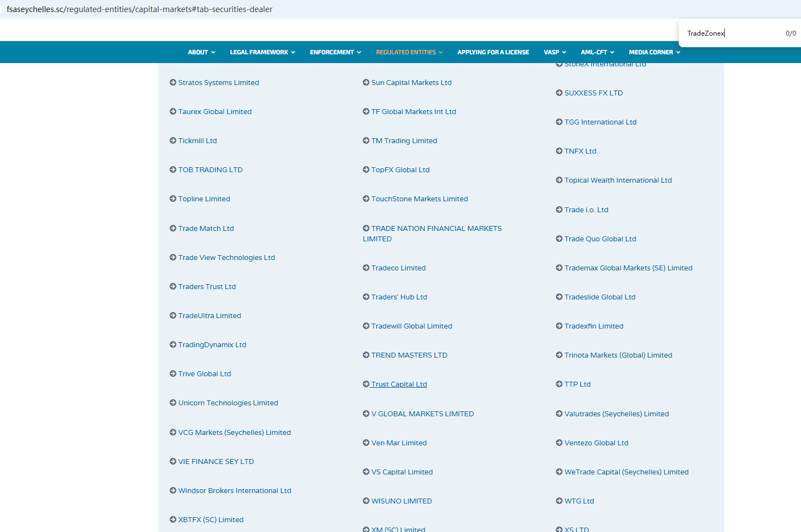Viewport: 801px width, 532px height.
Task: Click arrow icon next to Tickmill Ltd
Action: tap(173, 140)
